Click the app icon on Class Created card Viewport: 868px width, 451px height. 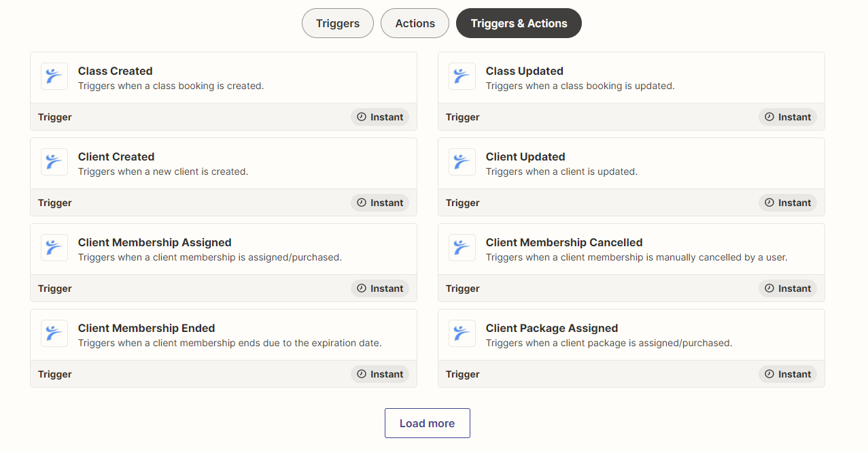(x=54, y=76)
